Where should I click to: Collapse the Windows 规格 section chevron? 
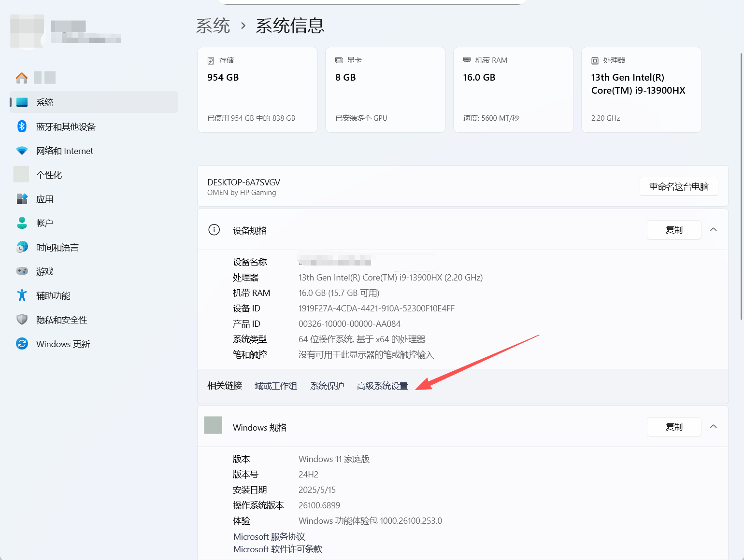click(x=714, y=427)
